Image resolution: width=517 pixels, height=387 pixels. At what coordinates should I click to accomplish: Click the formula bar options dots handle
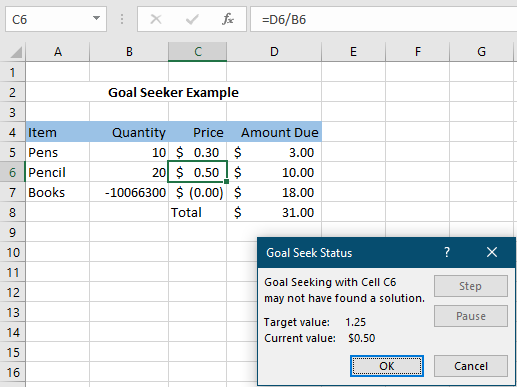pos(122,19)
